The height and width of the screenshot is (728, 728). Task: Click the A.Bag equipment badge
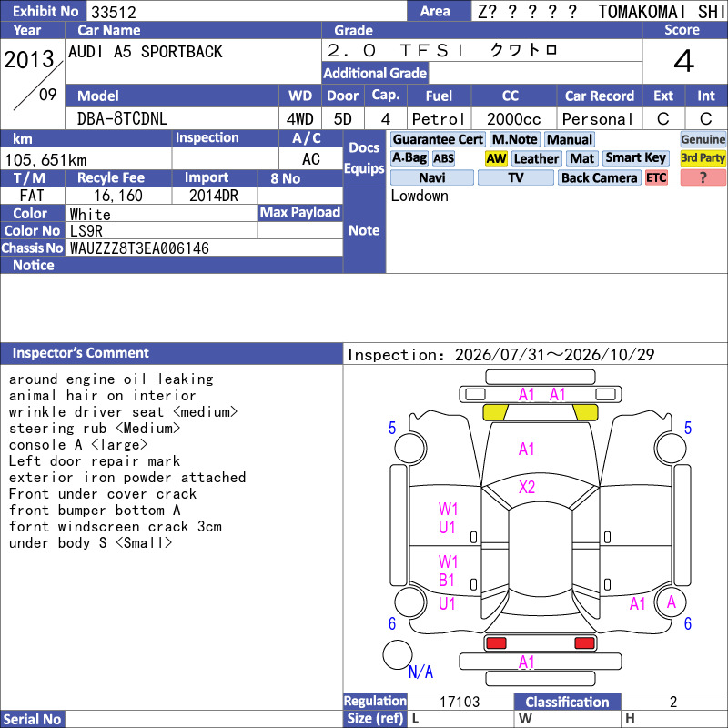409,158
